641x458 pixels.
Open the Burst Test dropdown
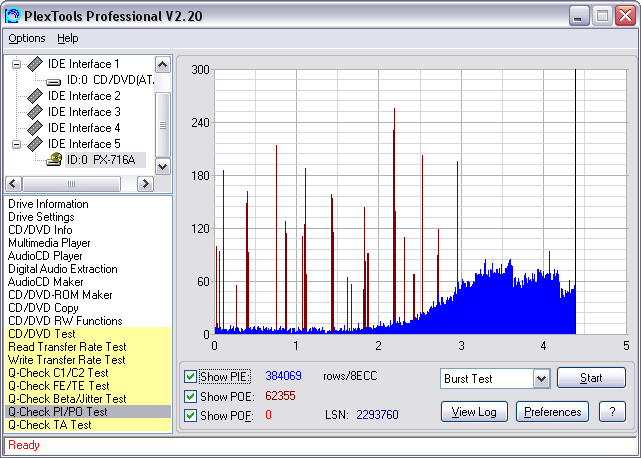(x=541, y=379)
